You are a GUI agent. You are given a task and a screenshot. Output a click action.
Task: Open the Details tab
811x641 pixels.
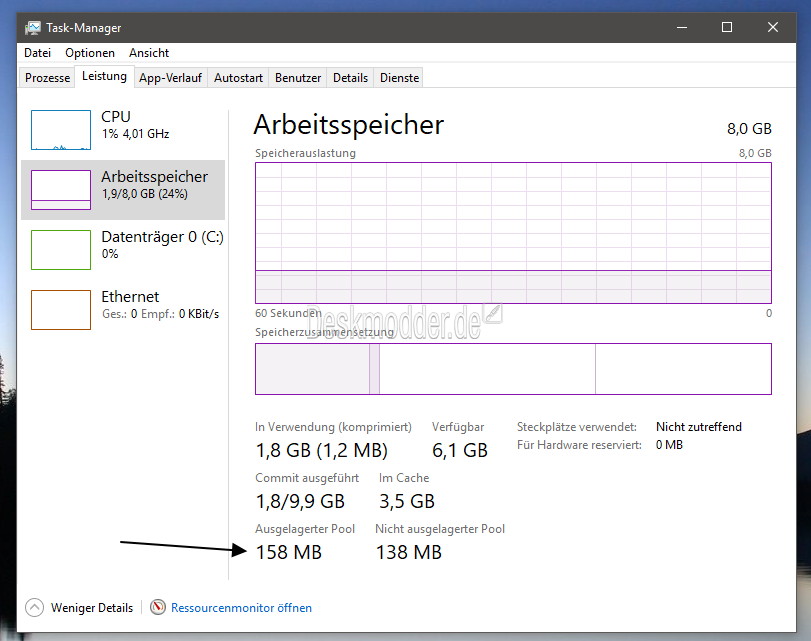(x=350, y=78)
